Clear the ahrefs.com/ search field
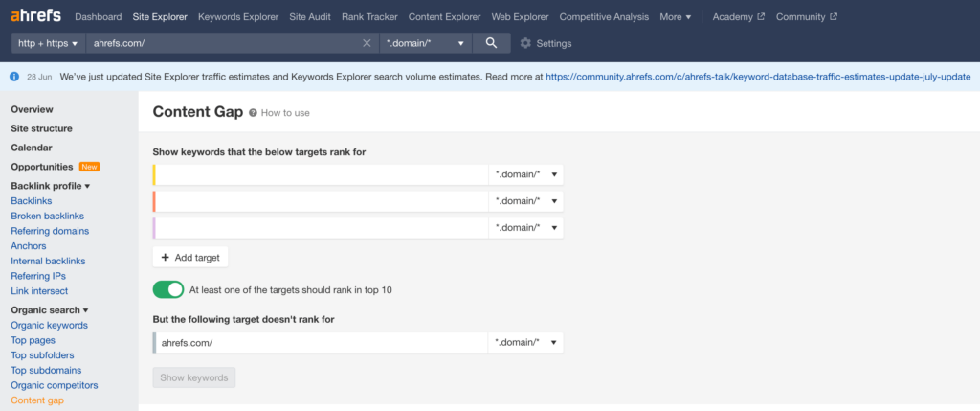Image resolution: width=980 pixels, height=411 pixels. point(367,43)
